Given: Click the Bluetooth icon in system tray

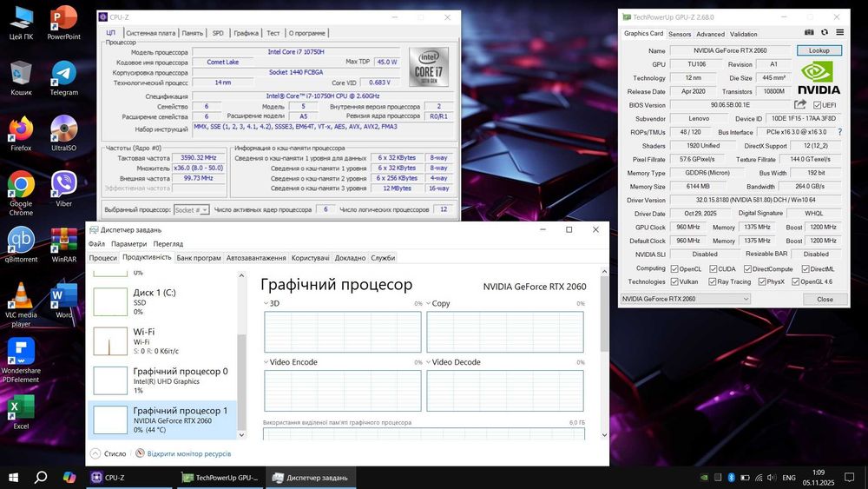Looking at the screenshot, I should click(x=731, y=478).
